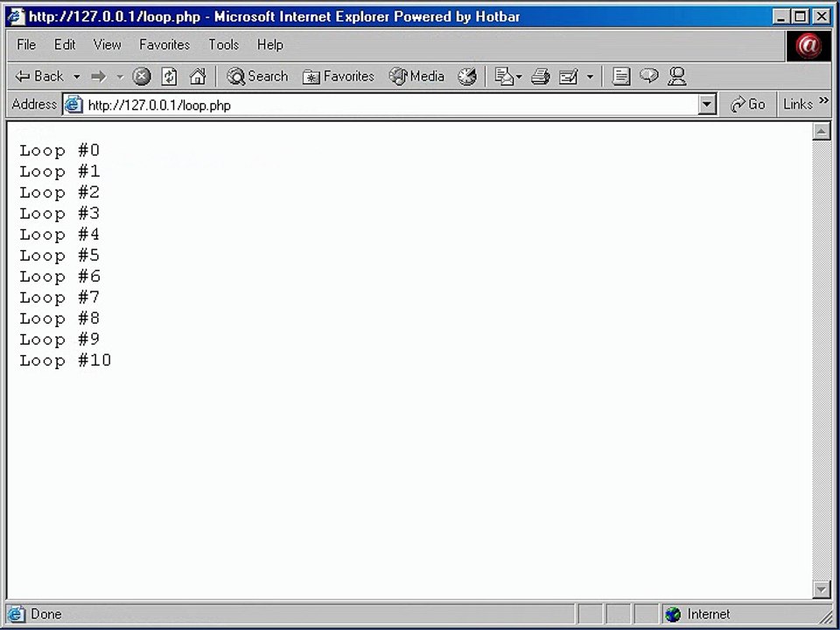Open the Media toolbar button

[x=416, y=77]
